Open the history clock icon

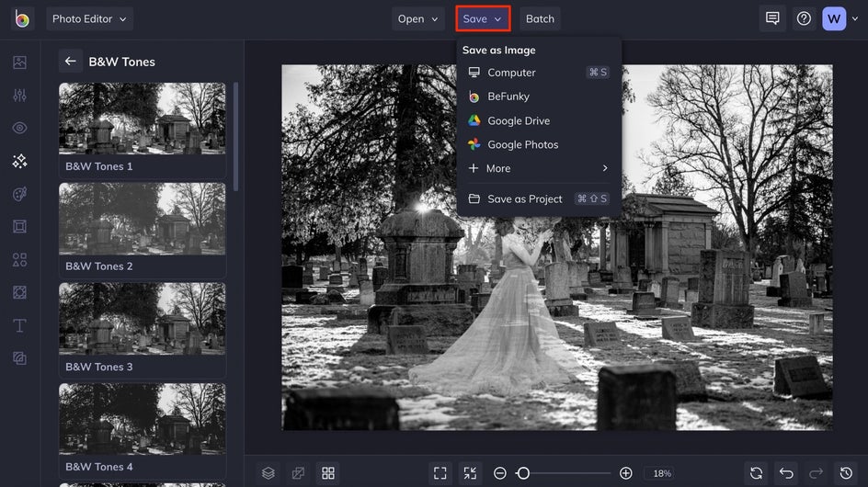tap(846, 473)
